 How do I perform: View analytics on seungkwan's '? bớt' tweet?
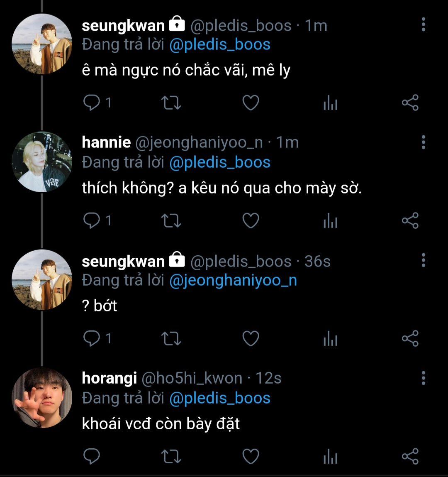tap(330, 339)
